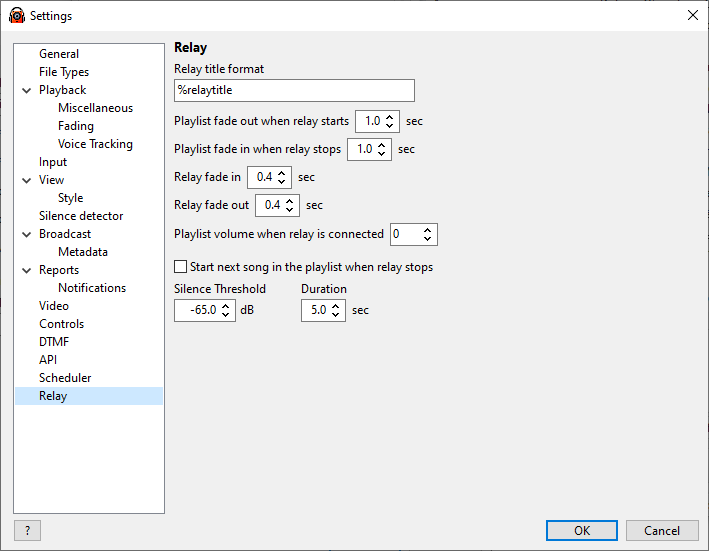Confirm settings with the OK button
The image size is (709, 551).
[x=581, y=530]
